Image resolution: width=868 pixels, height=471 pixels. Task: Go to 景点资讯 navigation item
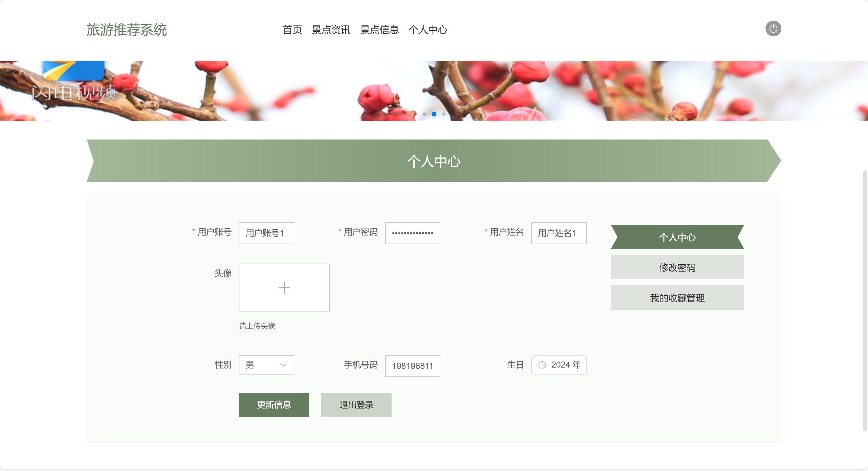pyautogui.click(x=331, y=30)
